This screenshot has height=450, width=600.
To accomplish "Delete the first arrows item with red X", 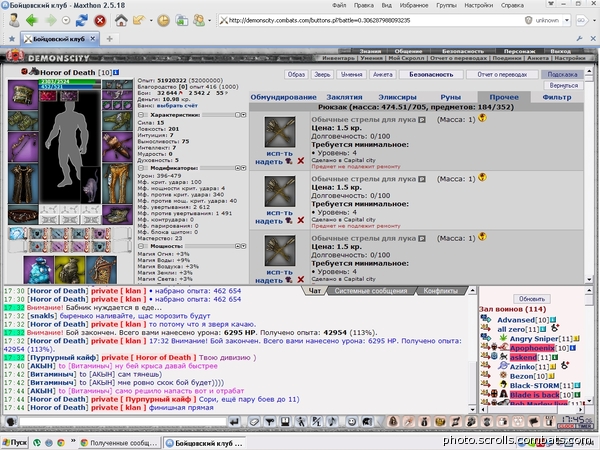I will tap(301, 161).
